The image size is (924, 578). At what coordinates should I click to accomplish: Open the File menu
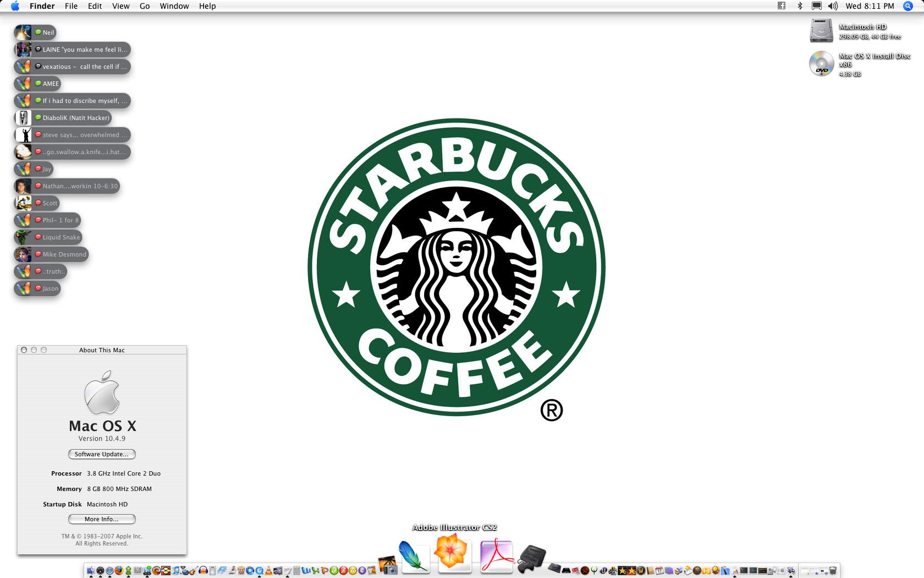71,6
